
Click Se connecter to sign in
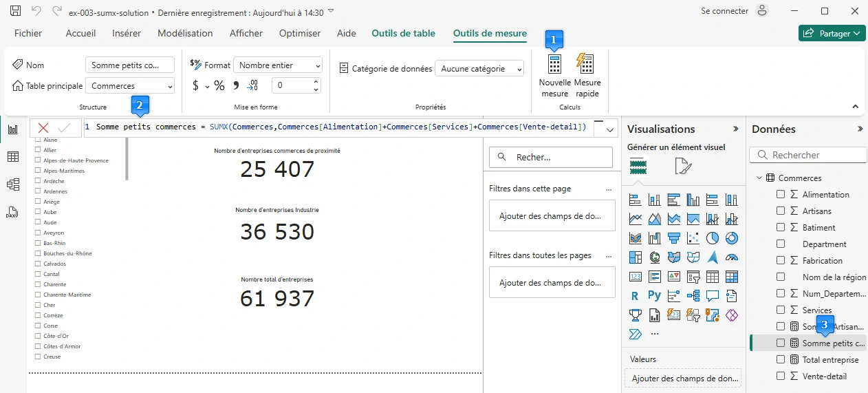tap(724, 11)
